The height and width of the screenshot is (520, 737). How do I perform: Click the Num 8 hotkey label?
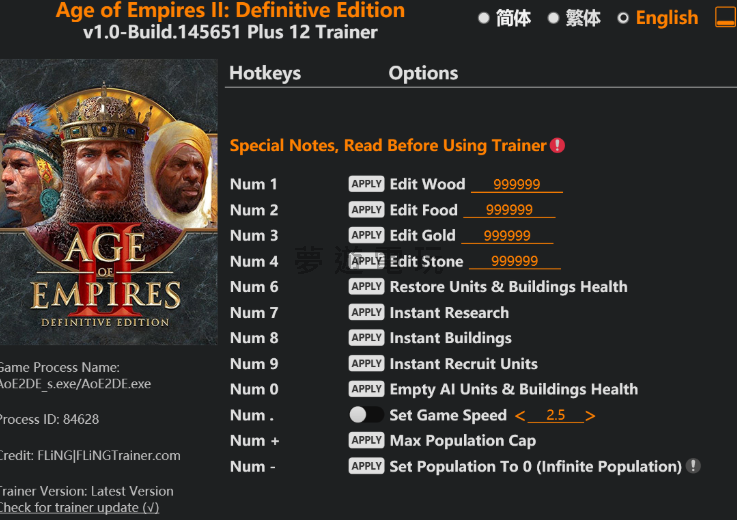[254, 338]
